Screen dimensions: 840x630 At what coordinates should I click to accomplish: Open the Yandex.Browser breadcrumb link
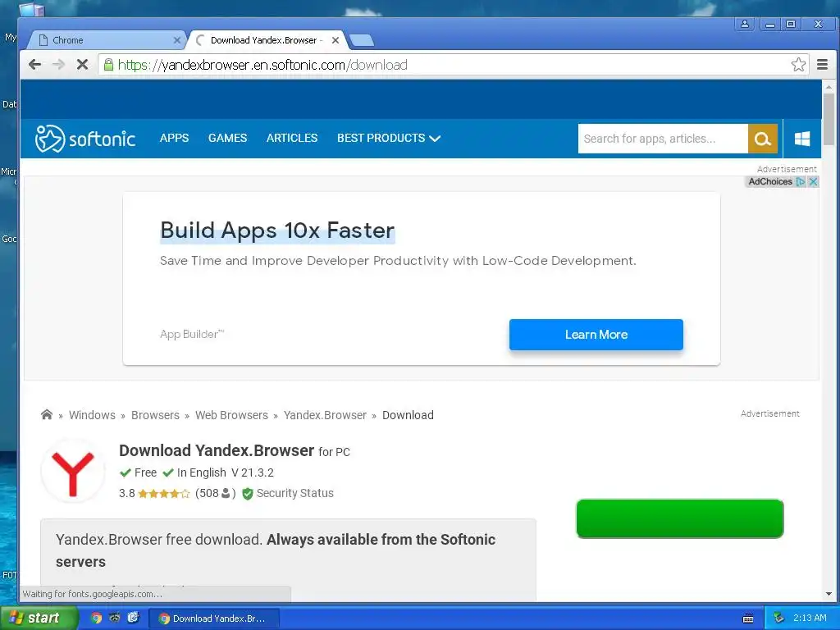coord(325,415)
